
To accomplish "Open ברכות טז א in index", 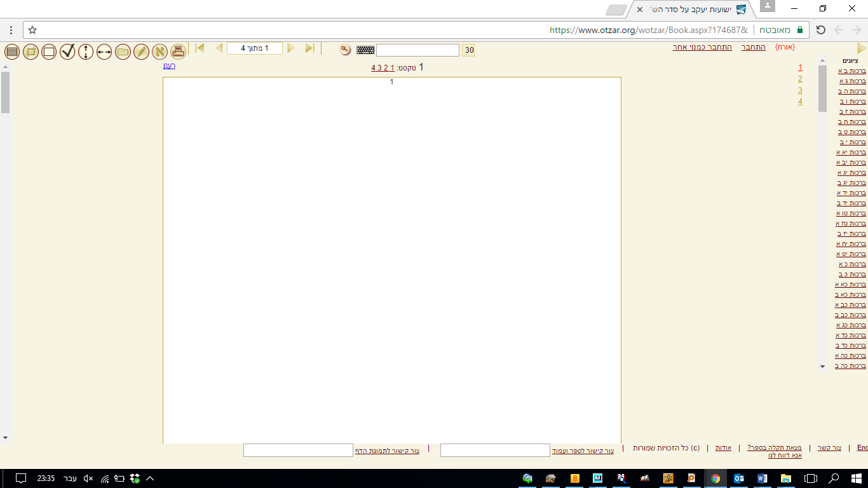I will point(850,224).
